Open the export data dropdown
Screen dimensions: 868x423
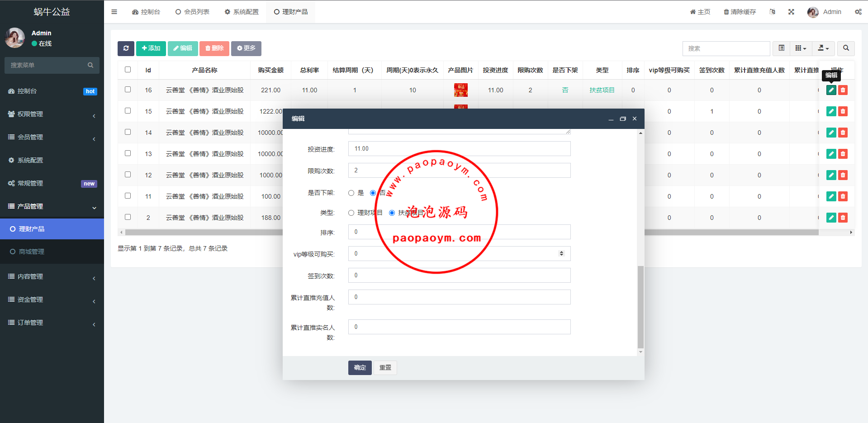pyautogui.click(x=823, y=48)
